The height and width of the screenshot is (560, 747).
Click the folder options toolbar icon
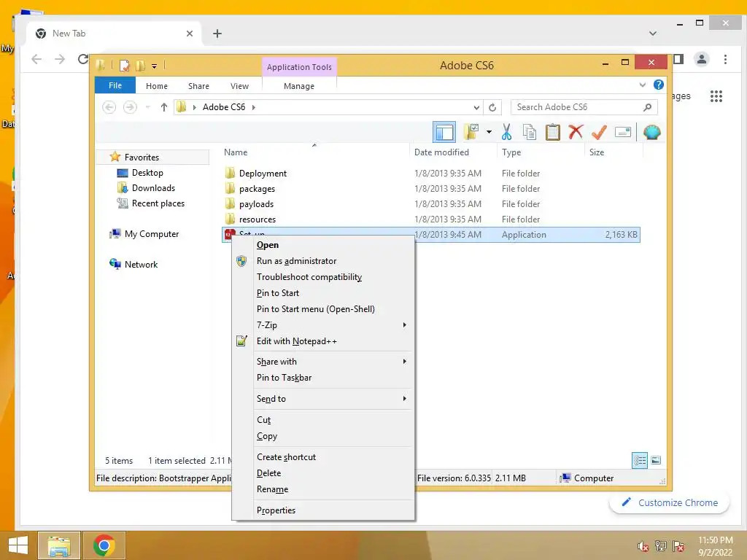[471, 132]
